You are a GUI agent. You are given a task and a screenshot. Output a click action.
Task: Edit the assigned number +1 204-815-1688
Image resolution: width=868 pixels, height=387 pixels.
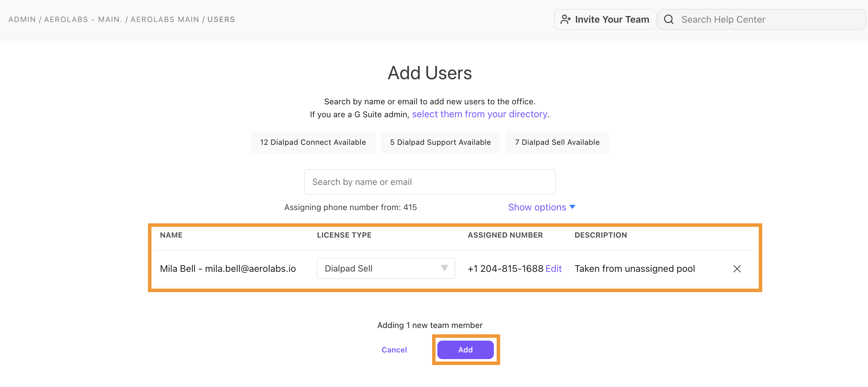click(553, 268)
